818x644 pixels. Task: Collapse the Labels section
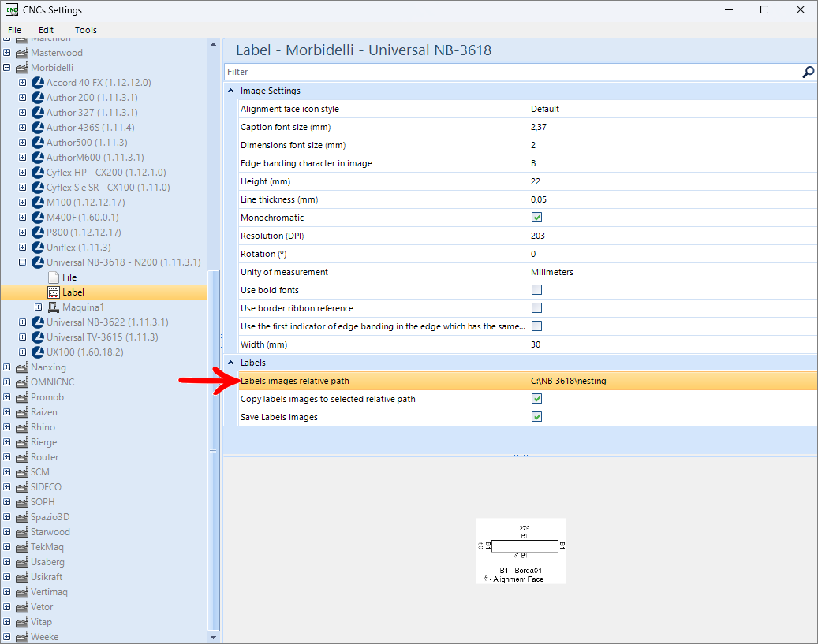tap(230, 363)
